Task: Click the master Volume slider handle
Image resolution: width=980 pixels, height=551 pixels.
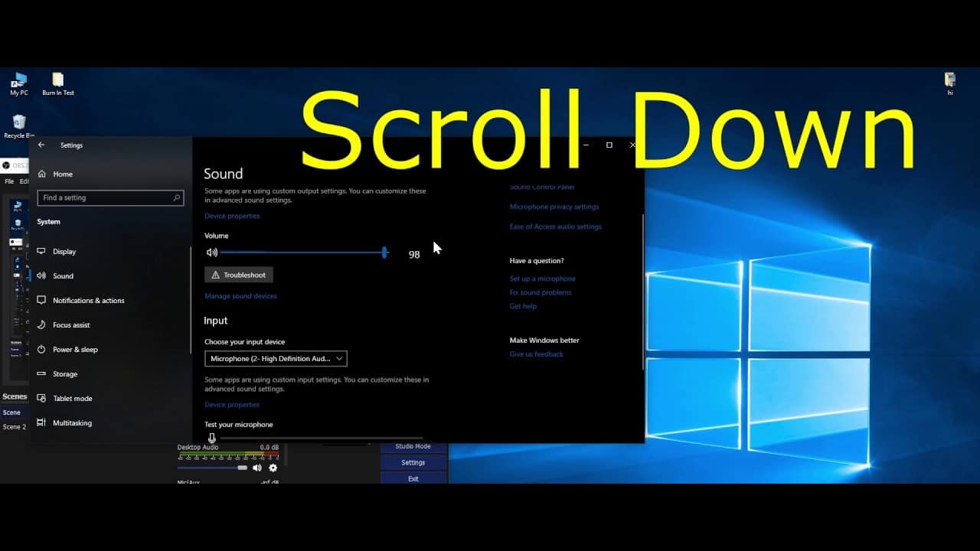Action: (x=384, y=253)
